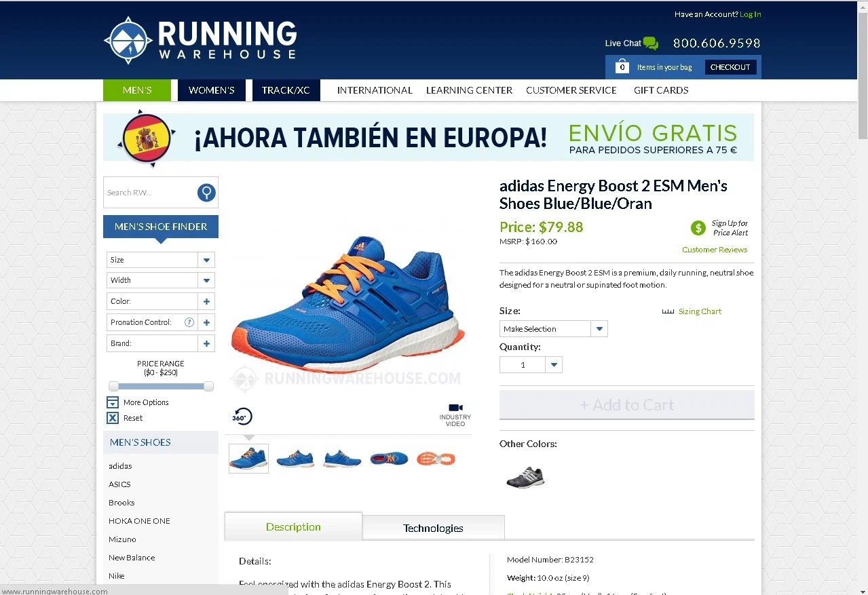
Task: Click the shopping bag icon
Action: pyautogui.click(x=622, y=66)
